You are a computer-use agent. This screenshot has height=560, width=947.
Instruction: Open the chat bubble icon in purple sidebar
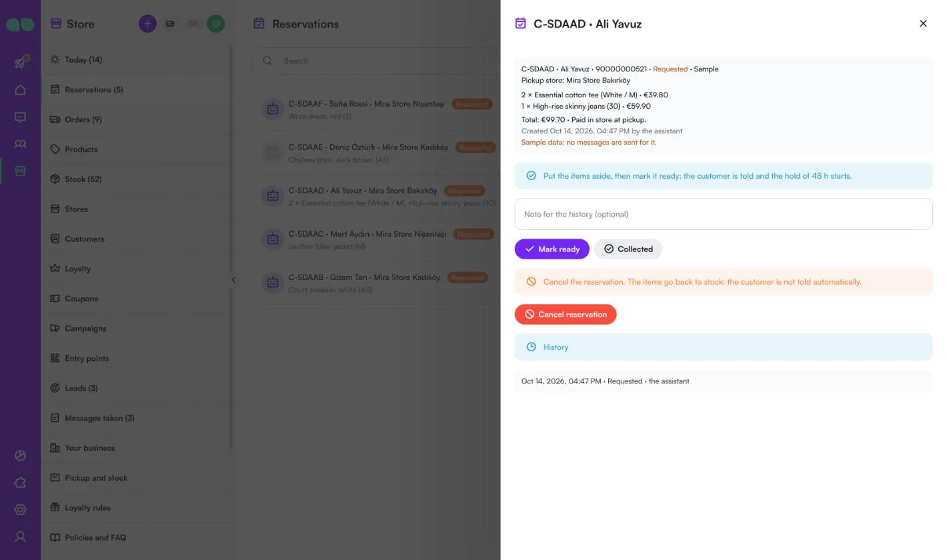pyautogui.click(x=20, y=117)
